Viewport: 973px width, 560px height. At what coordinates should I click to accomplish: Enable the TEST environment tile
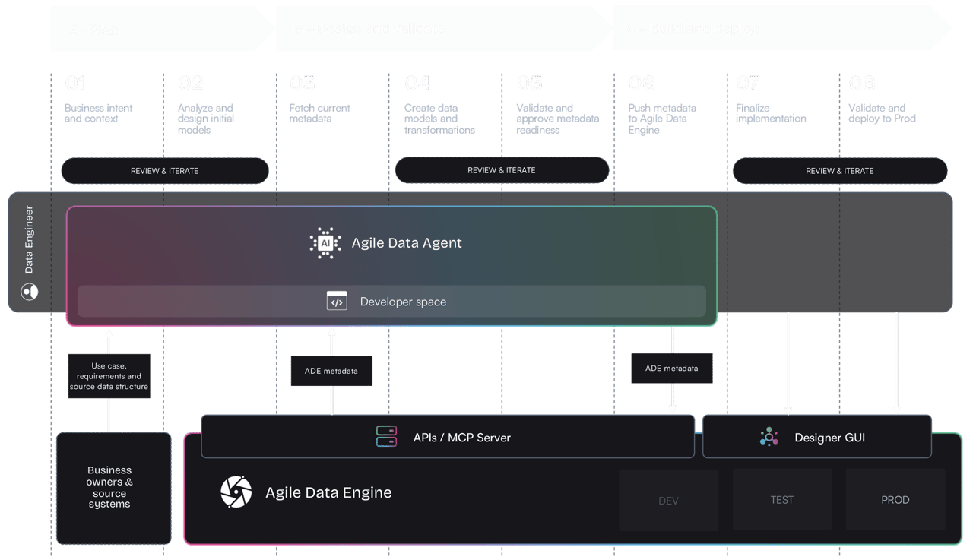tap(782, 499)
